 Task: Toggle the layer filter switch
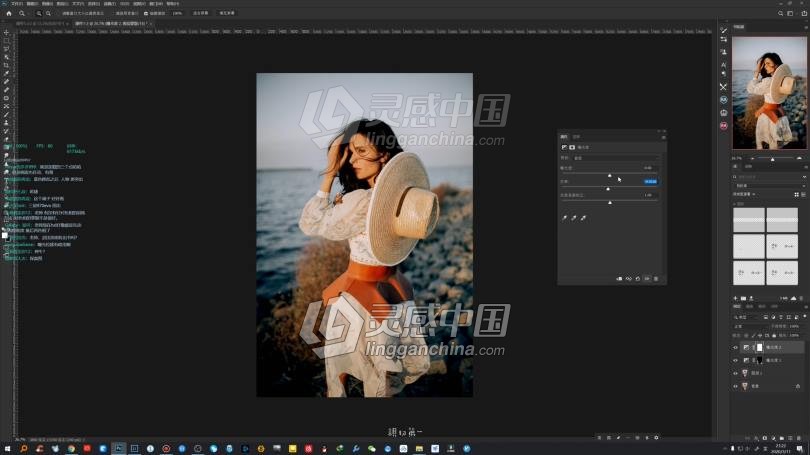805,316
